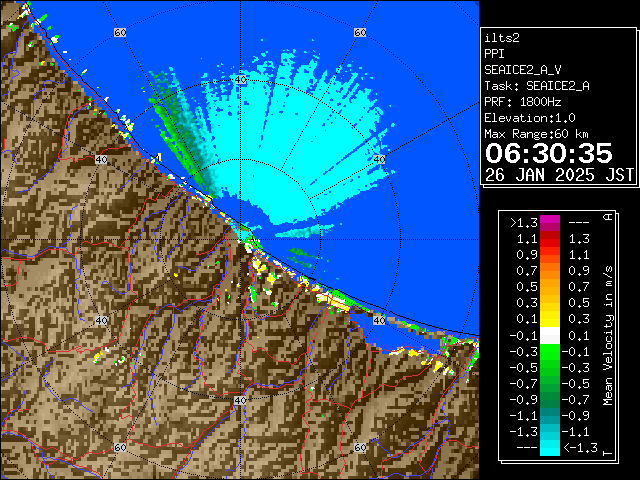Select the date "26 JAN 2025 JST"
This screenshot has height=480, width=640.
[559, 175]
